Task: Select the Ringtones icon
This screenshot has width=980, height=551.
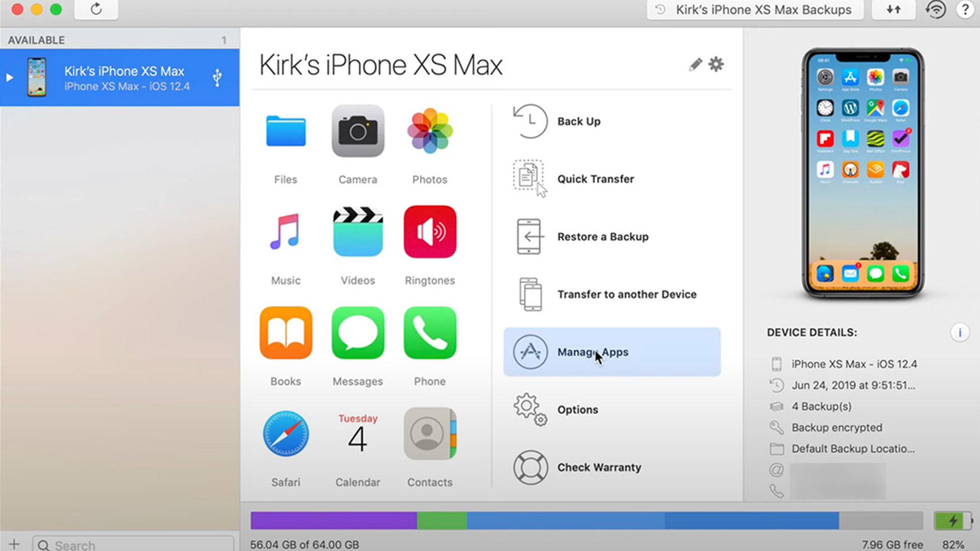Action: (429, 232)
